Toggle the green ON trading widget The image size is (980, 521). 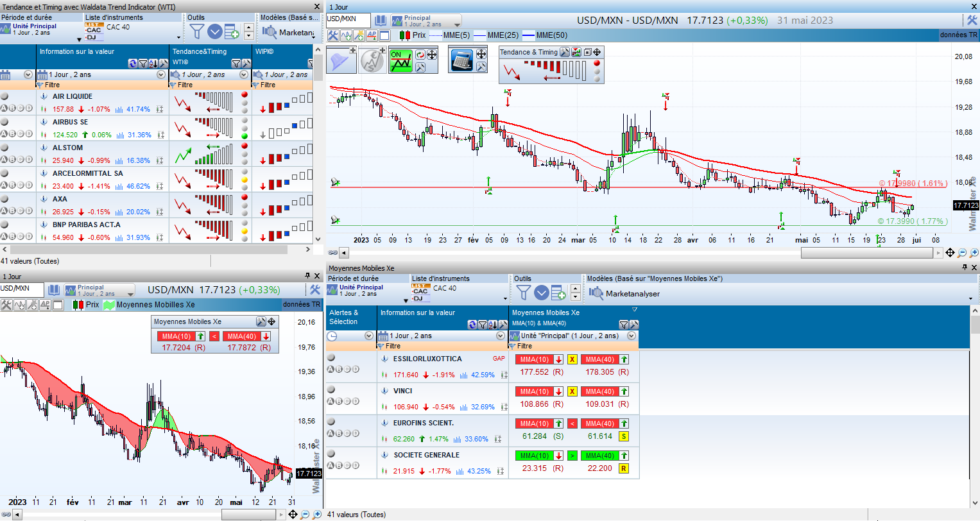coord(401,60)
